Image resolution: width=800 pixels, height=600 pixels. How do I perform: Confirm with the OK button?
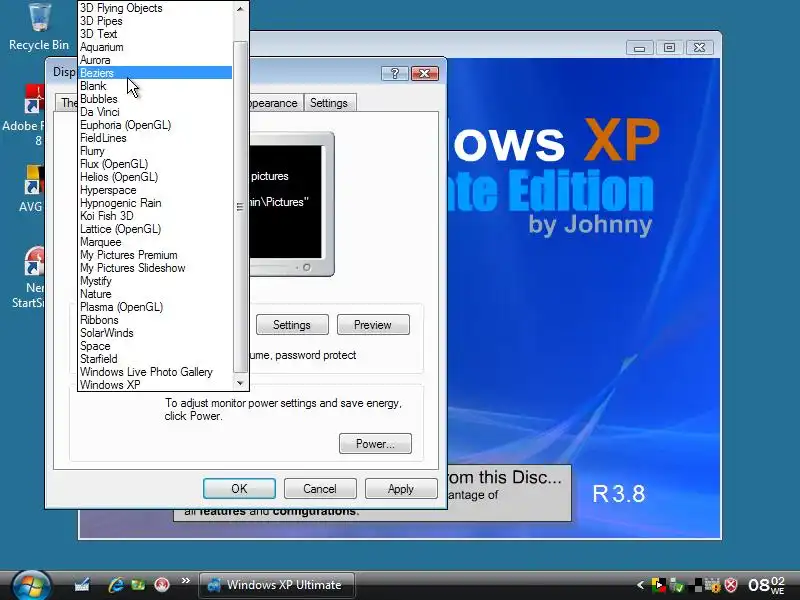[x=239, y=489]
